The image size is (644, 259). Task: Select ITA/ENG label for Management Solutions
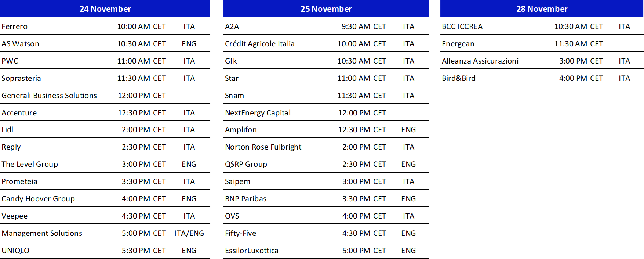click(x=189, y=233)
